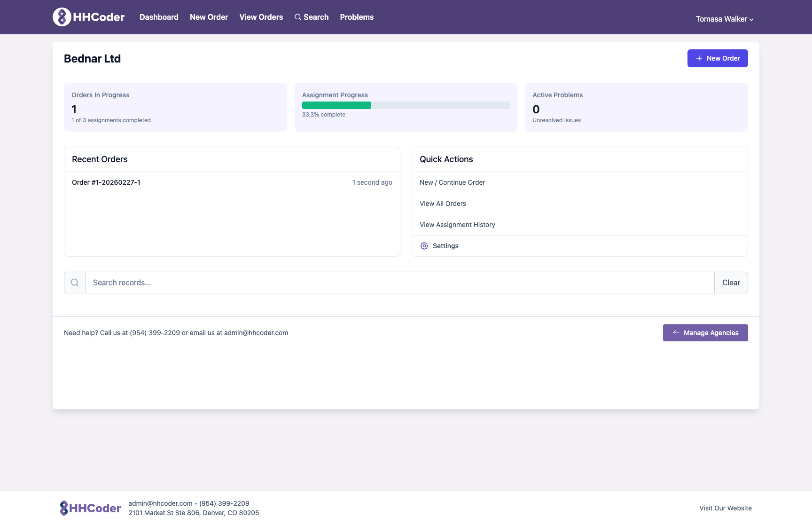This screenshot has width=812, height=525.
Task: Click the HHCoder logo in the footer
Action: tap(90, 508)
